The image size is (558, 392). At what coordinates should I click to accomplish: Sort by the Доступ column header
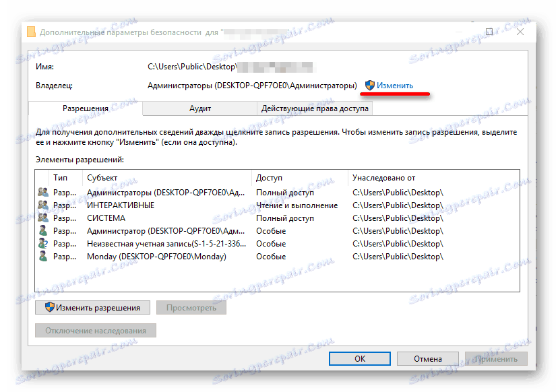point(300,178)
